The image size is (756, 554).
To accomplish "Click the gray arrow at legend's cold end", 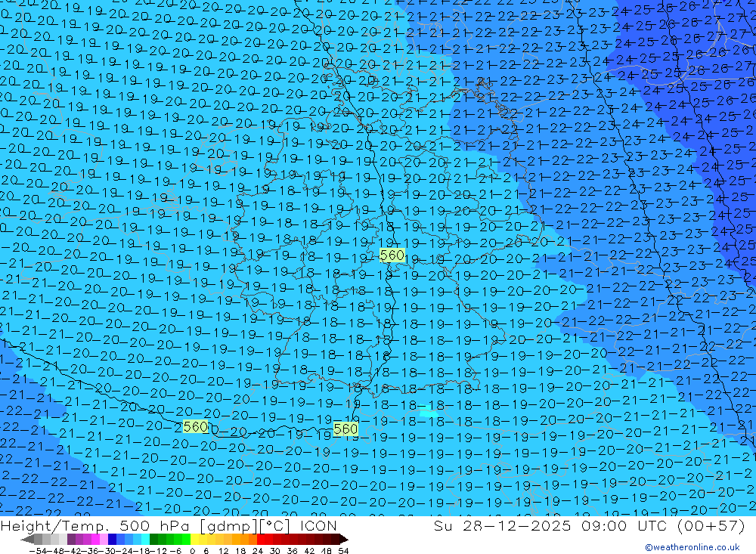I will [x=27, y=540].
